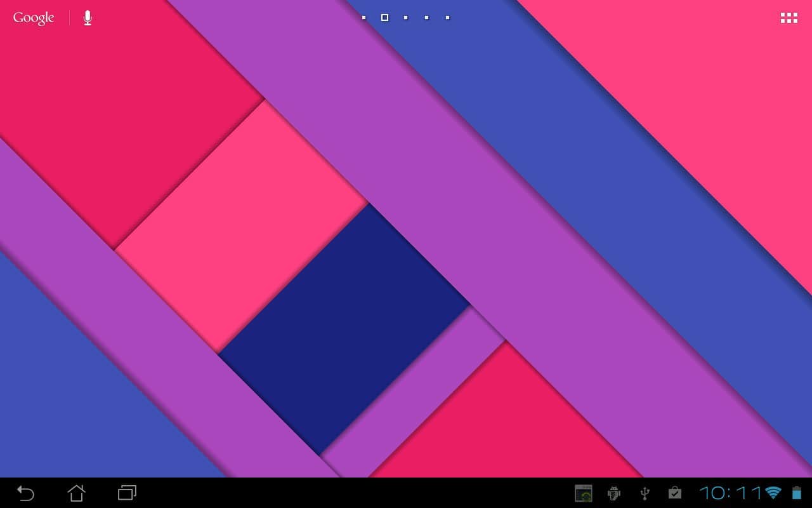Open Google search from the home screen
Viewport: 812px width, 508px height.
pyautogui.click(x=34, y=18)
